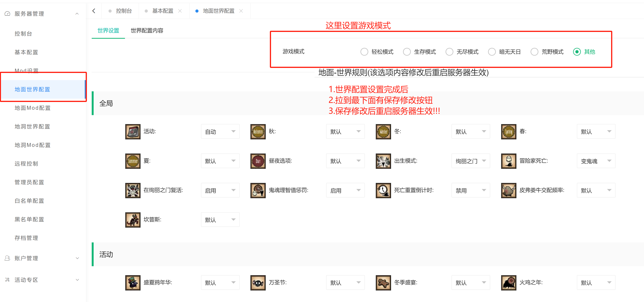Click the Krampus icon for 坎普斯
This screenshot has width=644, height=302.
(133, 220)
